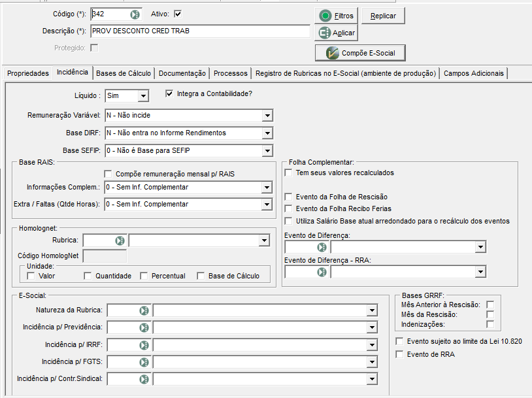The width and height of the screenshot is (532, 398).
Task: Enable Evento sujeito ao limite Lei 10.820
Action: pyautogui.click(x=400, y=341)
